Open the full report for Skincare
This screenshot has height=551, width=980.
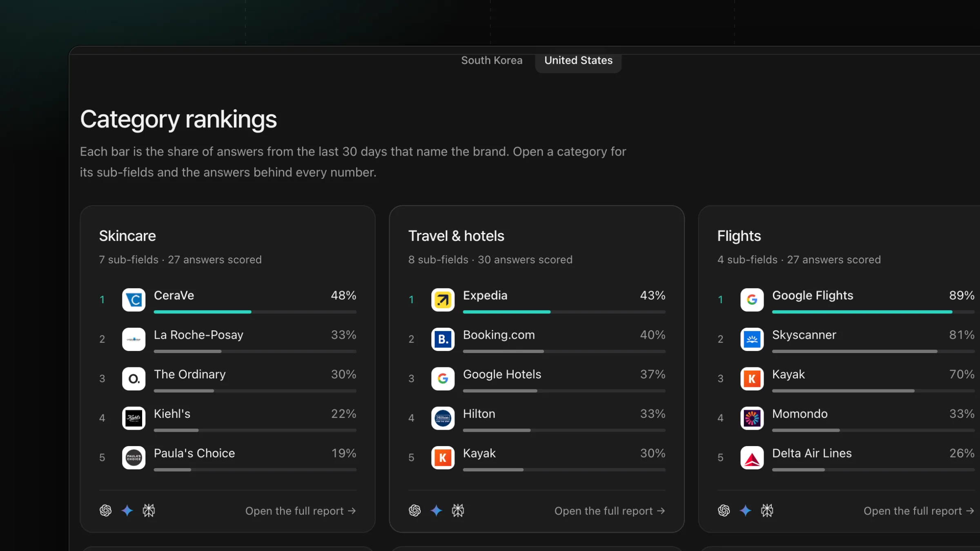tap(301, 511)
